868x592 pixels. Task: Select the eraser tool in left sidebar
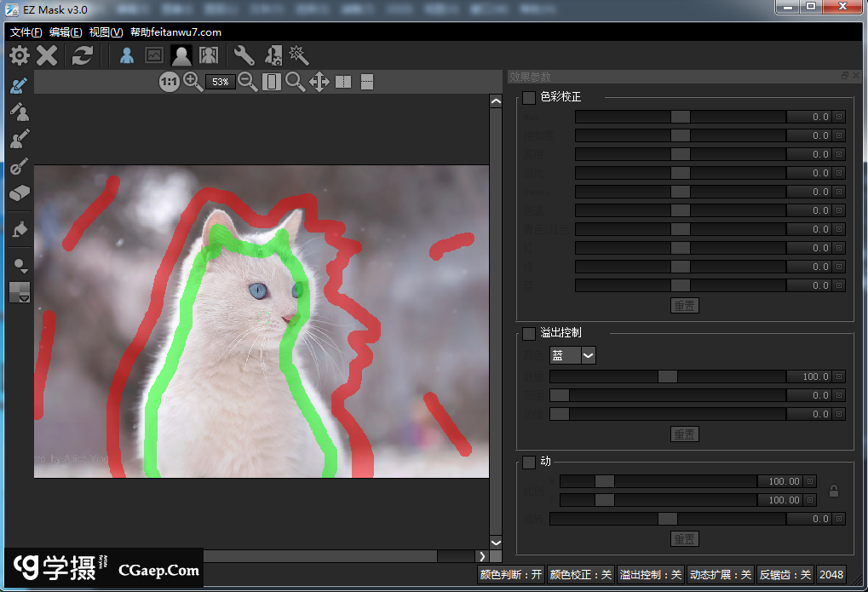click(20, 193)
